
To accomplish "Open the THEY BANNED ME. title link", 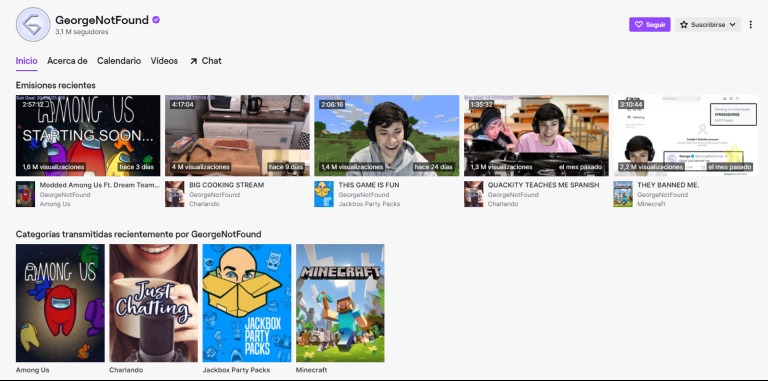I will [x=668, y=185].
